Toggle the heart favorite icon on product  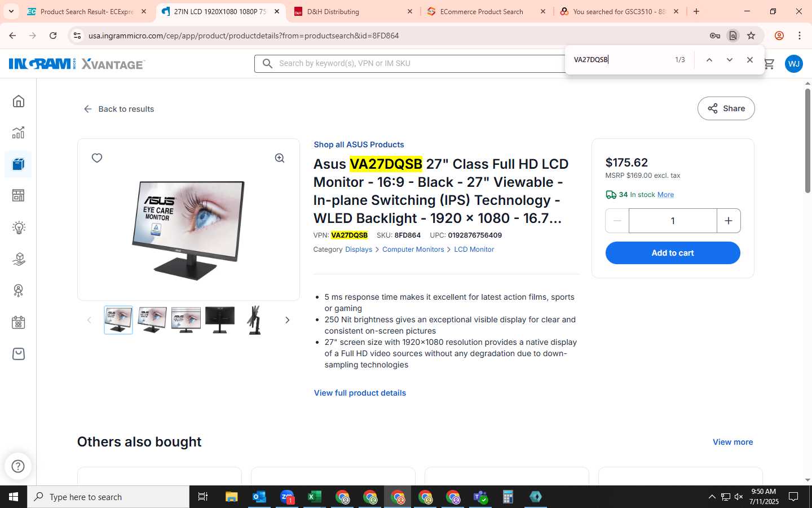pos(97,158)
